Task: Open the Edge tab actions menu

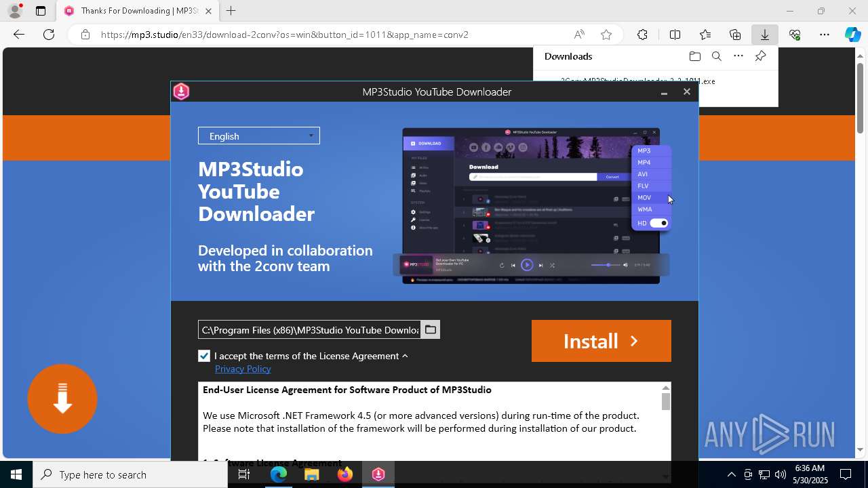Action: [41, 11]
